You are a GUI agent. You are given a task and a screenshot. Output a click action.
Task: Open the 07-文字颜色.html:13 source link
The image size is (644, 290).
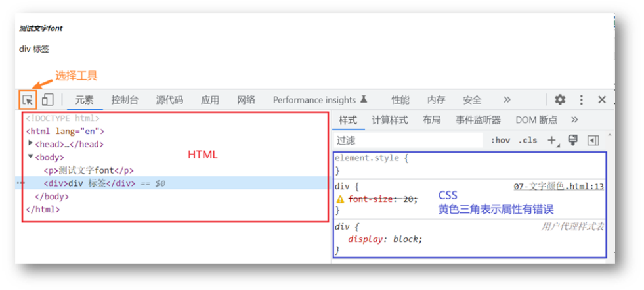click(x=559, y=187)
